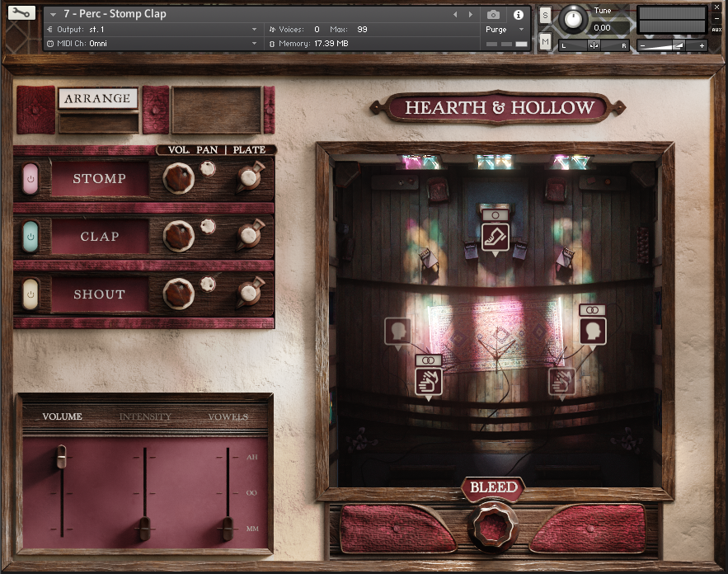The height and width of the screenshot is (574, 728).
Task: Switch to the VOWELS tab
Action: [x=228, y=416]
